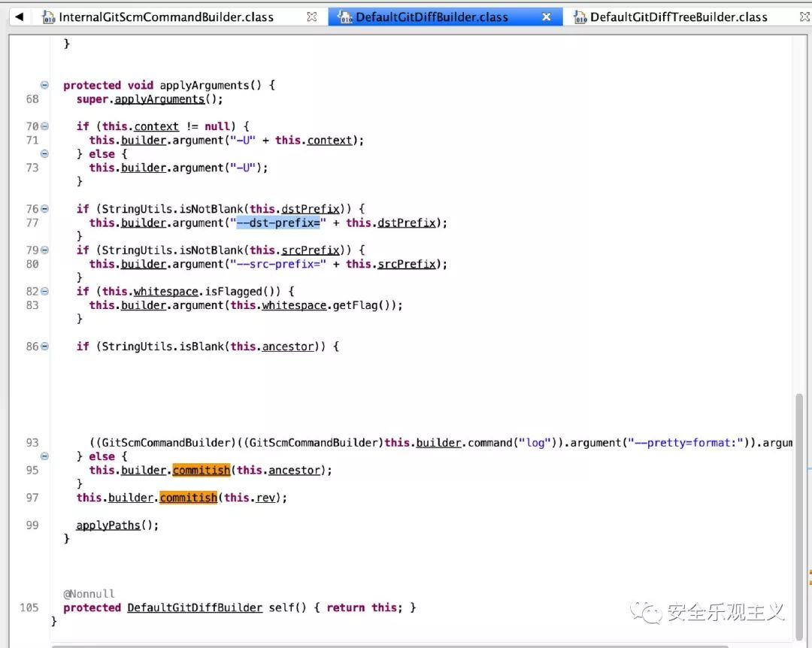Open the DefaultGitDiffTreeBuilder.class tab
This screenshot has width=812, height=648.
[678, 17]
